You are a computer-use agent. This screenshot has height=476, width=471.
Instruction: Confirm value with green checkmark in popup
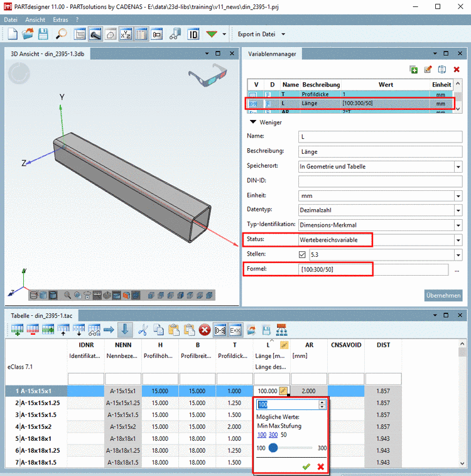click(x=306, y=467)
